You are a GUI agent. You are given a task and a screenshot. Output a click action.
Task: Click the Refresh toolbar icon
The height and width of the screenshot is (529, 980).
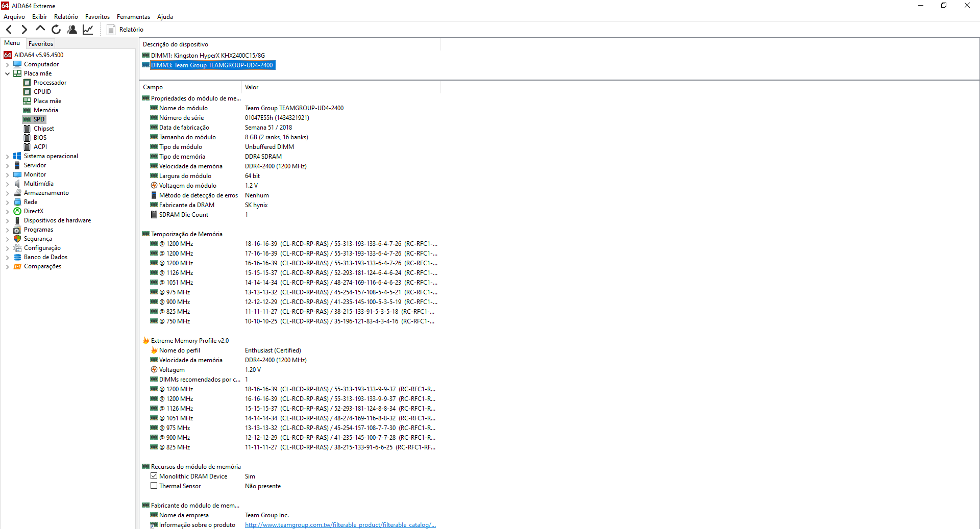(x=56, y=30)
